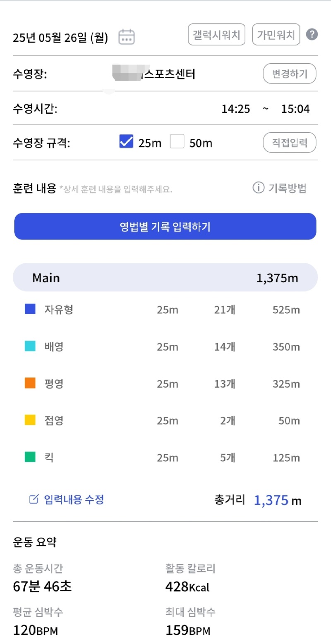Edit the swim start time 14:25
The width and height of the screenshot is (331, 644).
236,109
